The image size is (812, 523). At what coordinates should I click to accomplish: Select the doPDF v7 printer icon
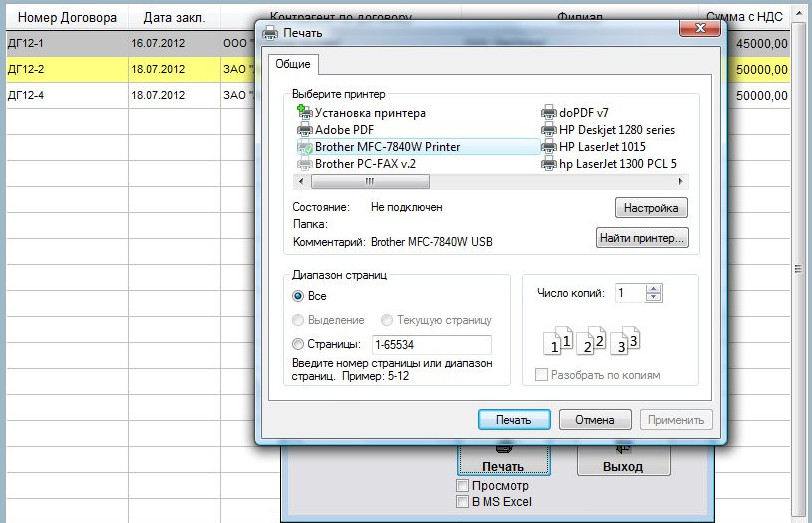pos(549,112)
